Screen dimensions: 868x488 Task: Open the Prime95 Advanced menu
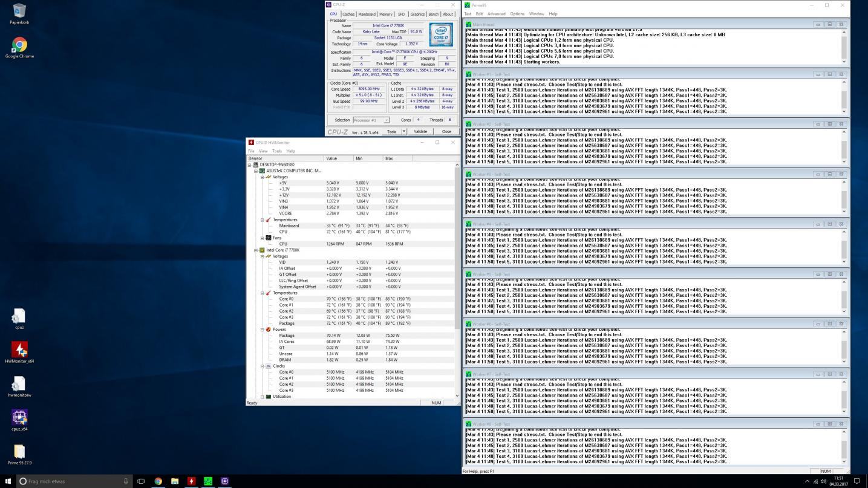496,14
